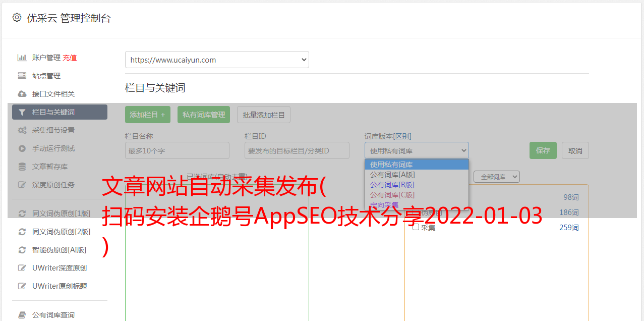The height and width of the screenshot is (321, 644).
Task: Click the 私有词库管理 button
Action: 204,115
